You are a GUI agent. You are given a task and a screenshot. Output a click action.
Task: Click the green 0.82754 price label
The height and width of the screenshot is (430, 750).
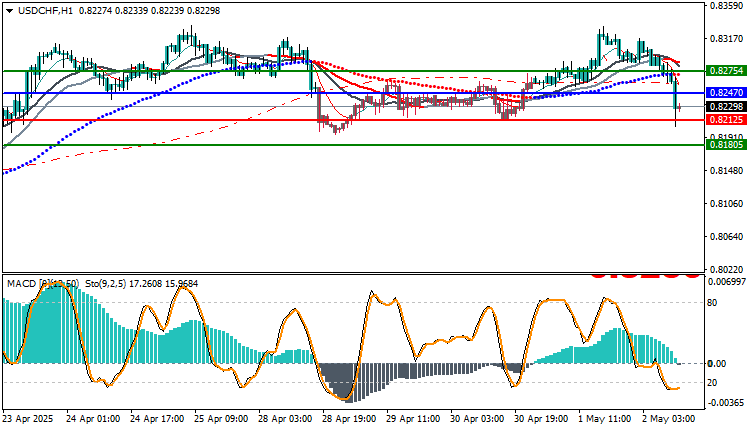coord(726,71)
